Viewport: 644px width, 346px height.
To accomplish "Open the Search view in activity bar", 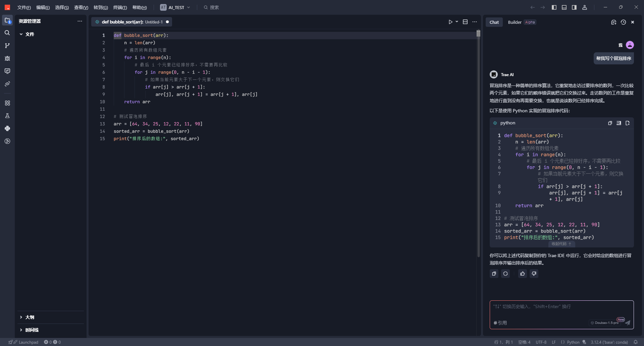I will 7,33.
